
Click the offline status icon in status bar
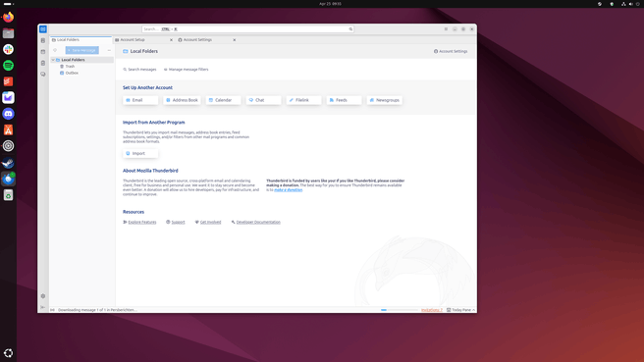53,310
